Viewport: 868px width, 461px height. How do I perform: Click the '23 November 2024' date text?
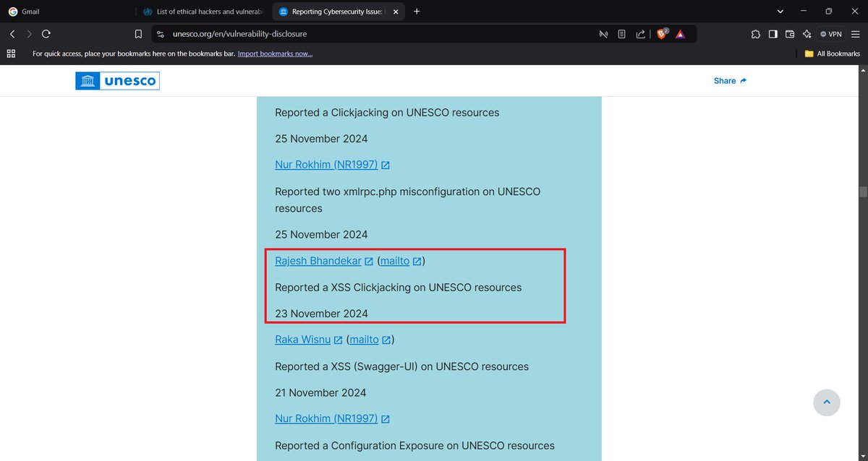321,314
